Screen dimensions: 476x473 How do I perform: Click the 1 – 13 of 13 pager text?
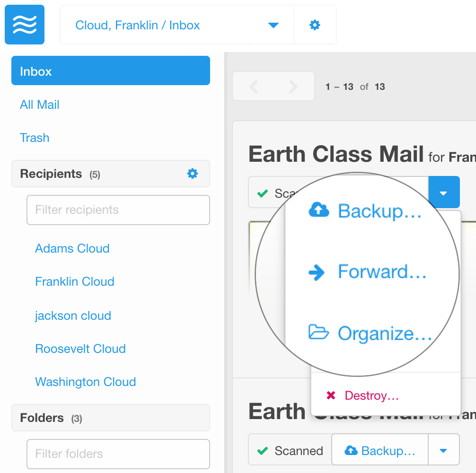[x=355, y=87]
